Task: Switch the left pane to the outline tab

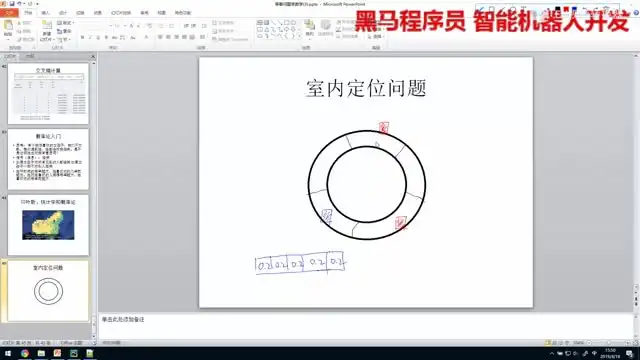Action: (x=30, y=56)
